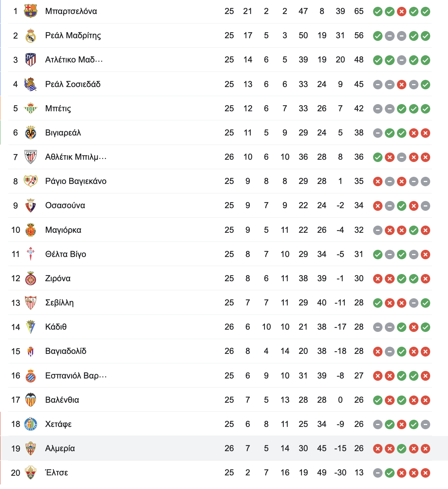Open the Έλτσε team link

57,472
